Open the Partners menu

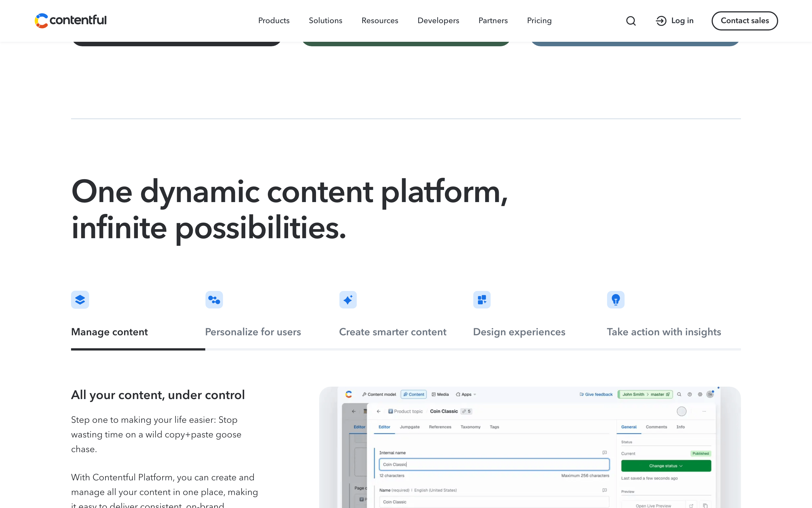pos(493,21)
